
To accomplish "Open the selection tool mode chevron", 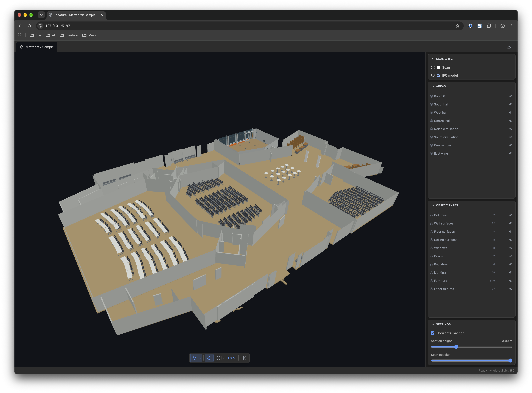I will pyautogui.click(x=200, y=358).
